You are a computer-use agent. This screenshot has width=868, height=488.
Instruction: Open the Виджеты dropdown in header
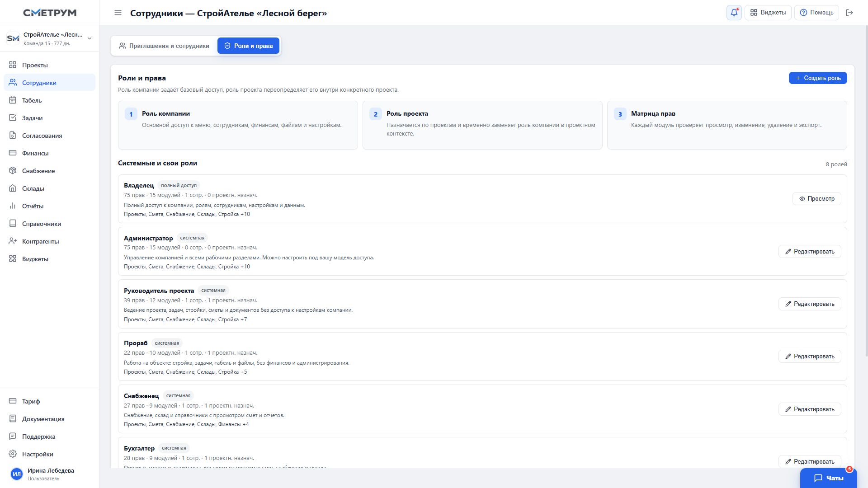click(768, 13)
